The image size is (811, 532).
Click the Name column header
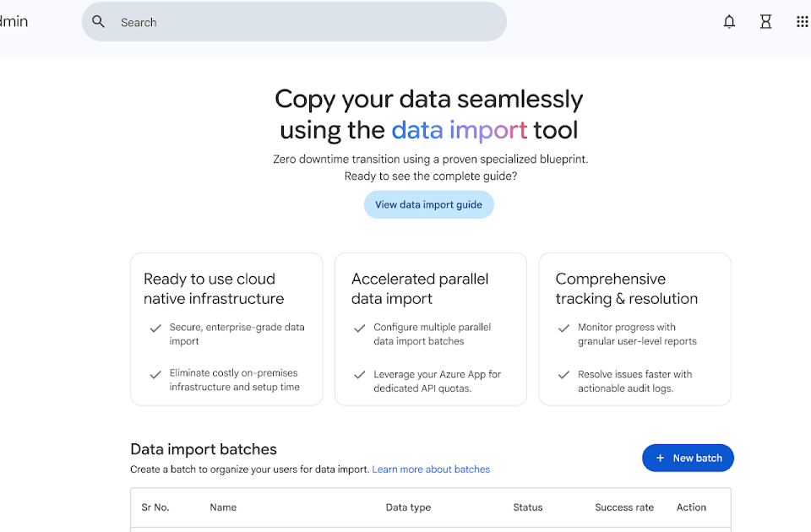223,508
